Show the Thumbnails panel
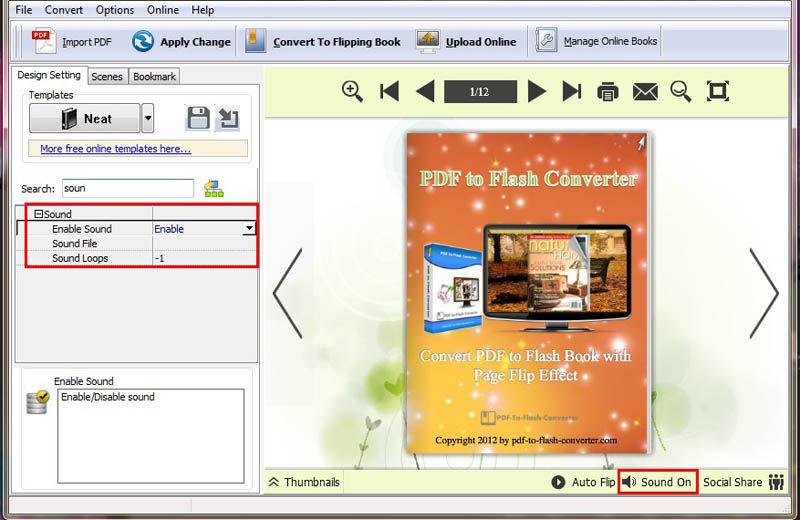The height and width of the screenshot is (520, 800). pos(304,482)
